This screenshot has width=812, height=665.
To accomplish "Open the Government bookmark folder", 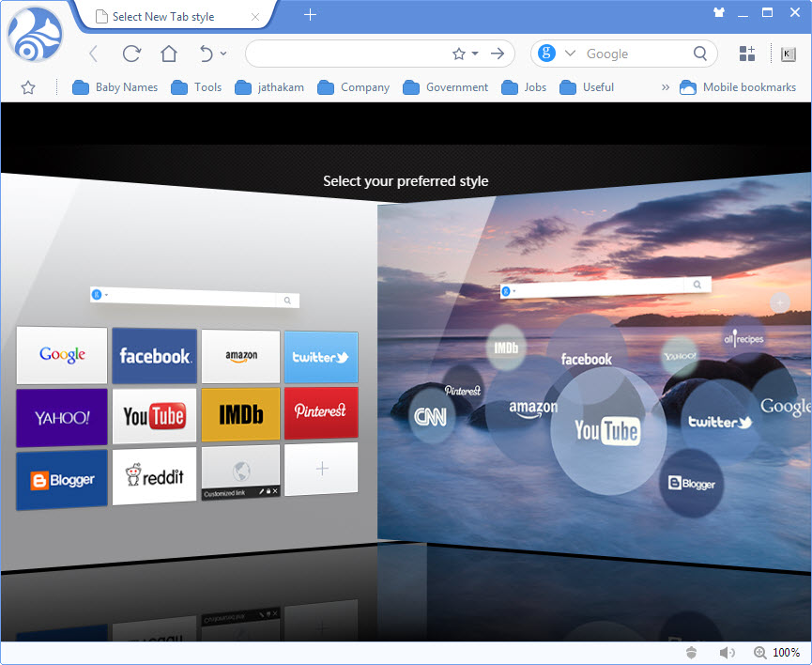I will [x=445, y=87].
